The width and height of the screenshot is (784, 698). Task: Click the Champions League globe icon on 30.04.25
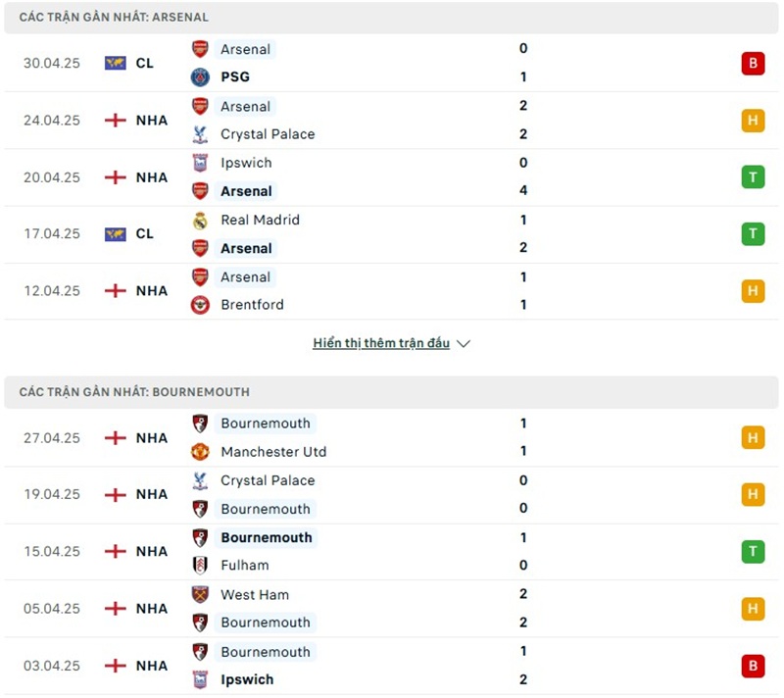tap(116, 63)
